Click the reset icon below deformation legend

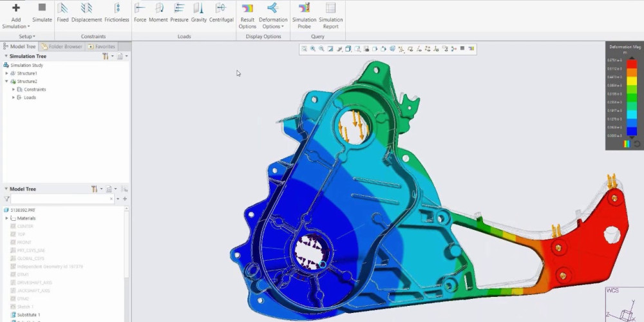coord(637,144)
